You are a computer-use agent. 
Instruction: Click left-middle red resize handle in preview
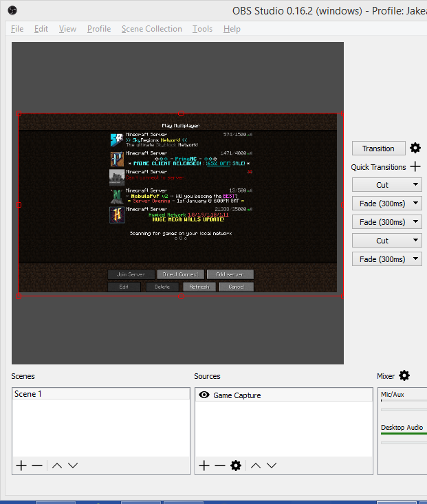(x=19, y=205)
